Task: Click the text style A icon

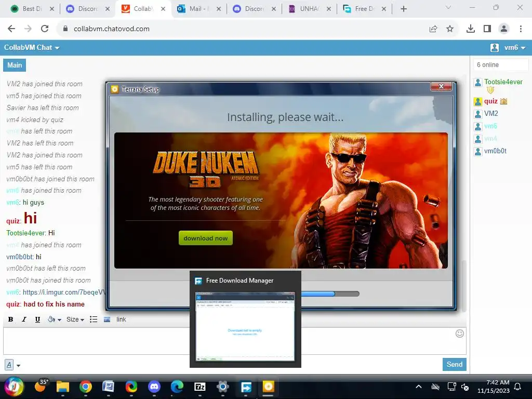Action: (9, 365)
